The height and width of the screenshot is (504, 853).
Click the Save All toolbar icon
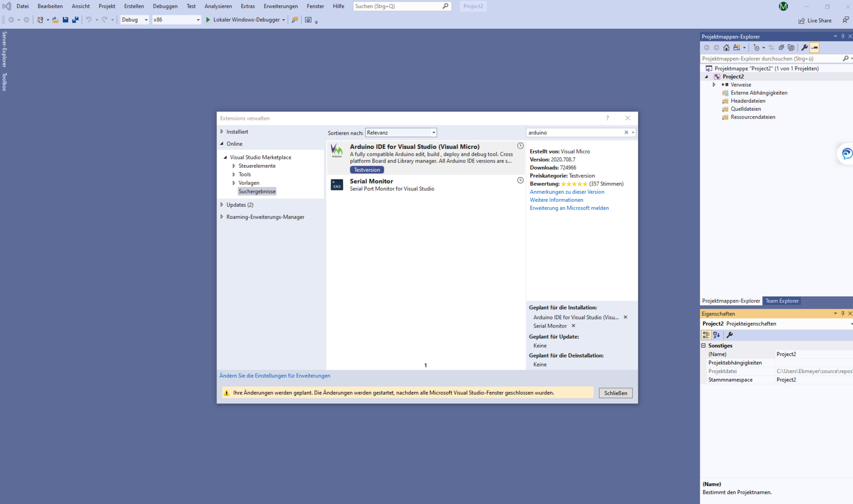point(75,20)
